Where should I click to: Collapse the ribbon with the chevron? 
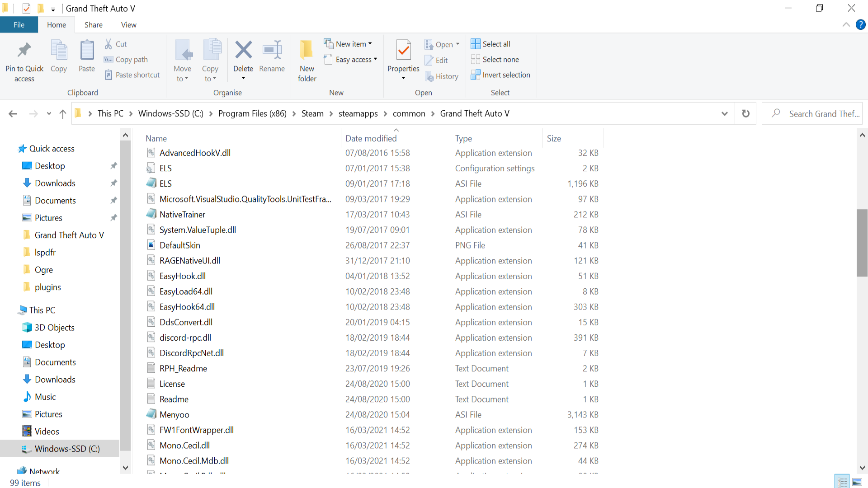point(846,25)
